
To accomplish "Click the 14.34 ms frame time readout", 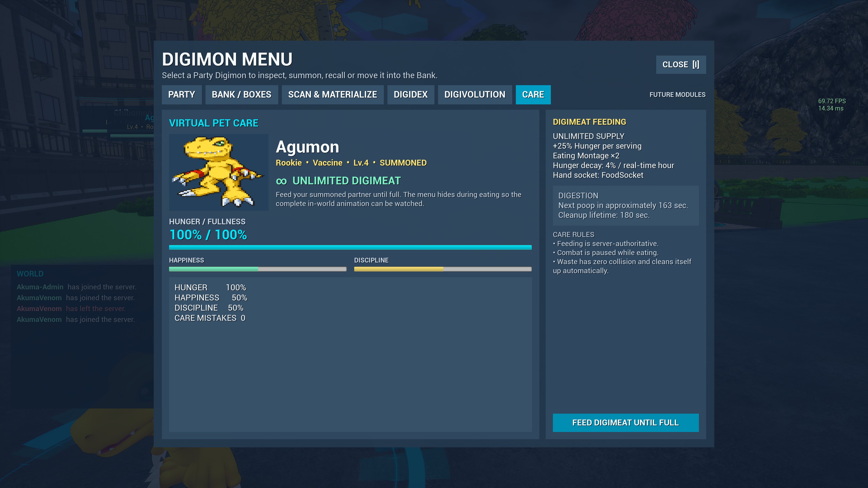I will [x=831, y=108].
